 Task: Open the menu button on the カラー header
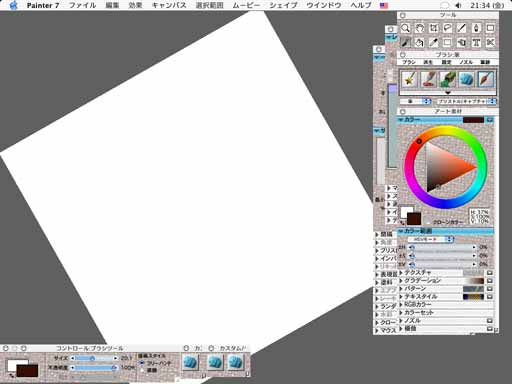click(490, 120)
